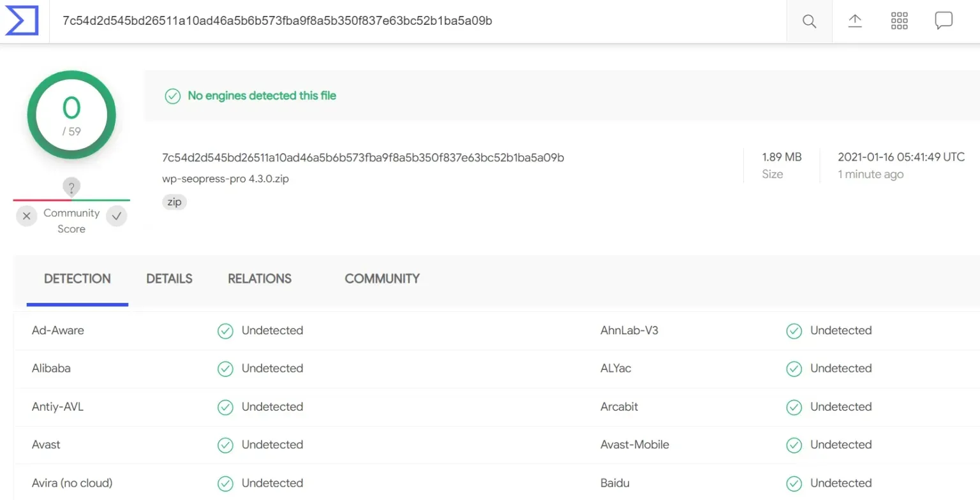Screen dimensions: 980x500
Task: Switch to the RELATIONS tab
Action: pyautogui.click(x=260, y=279)
